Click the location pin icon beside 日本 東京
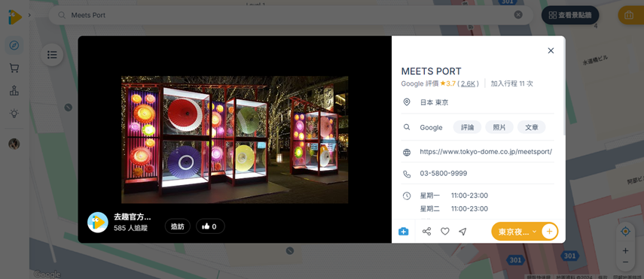The height and width of the screenshot is (279, 644). (407, 102)
